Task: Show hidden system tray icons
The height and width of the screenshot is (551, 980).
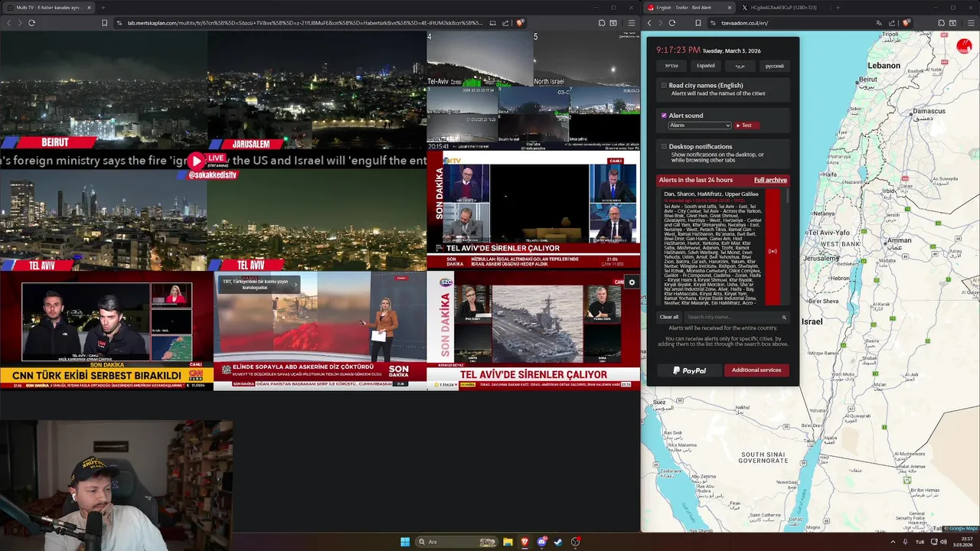Action: [893, 542]
